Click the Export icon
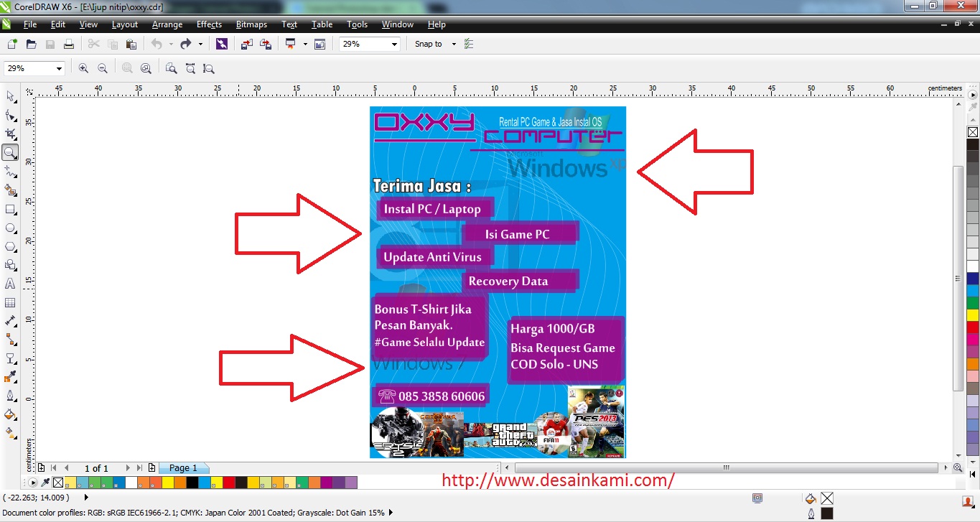The image size is (980, 522). point(266,44)
